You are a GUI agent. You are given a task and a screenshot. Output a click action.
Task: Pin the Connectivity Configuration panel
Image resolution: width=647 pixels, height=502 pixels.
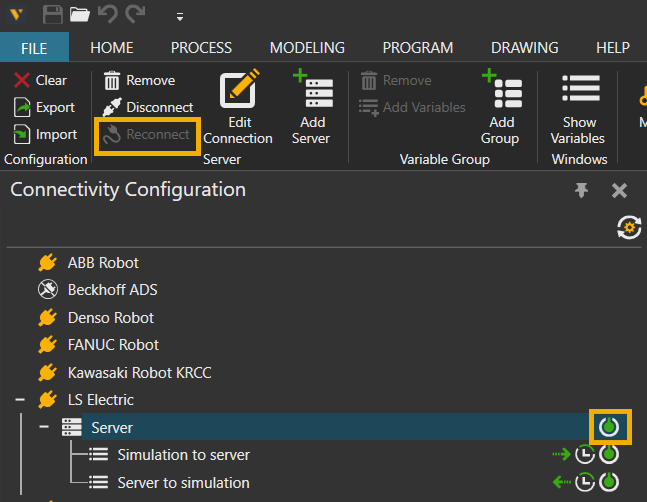pyautogui.click(x=582, y=190)
